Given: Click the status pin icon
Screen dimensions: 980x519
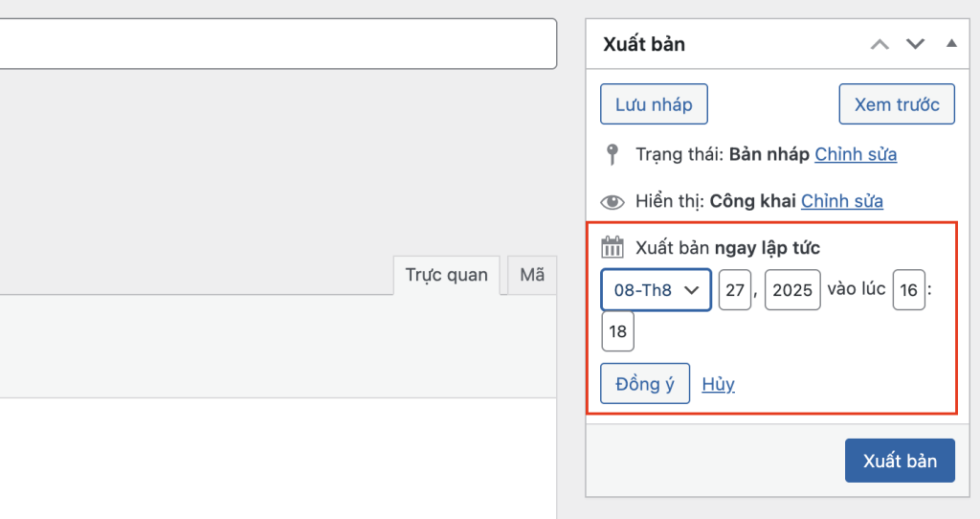Looking at the screenshot, I should tap(612, 154).
